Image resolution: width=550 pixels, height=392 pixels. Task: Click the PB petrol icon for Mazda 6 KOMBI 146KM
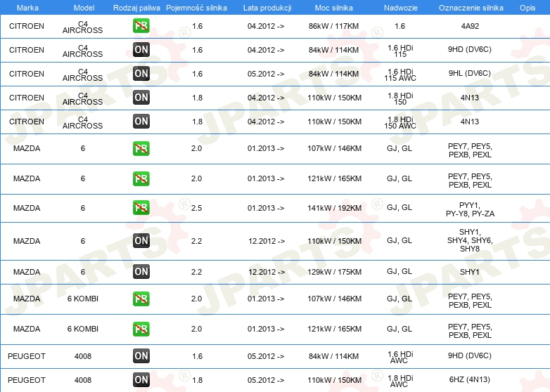tap(141, 299)
